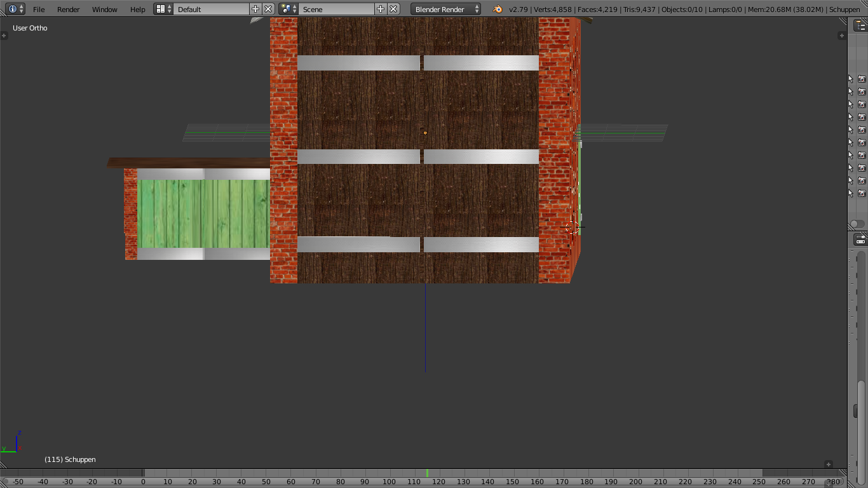Screen dimensions: 868x488
Task: Open the Info editor type selector
Action: coord(15,9)
